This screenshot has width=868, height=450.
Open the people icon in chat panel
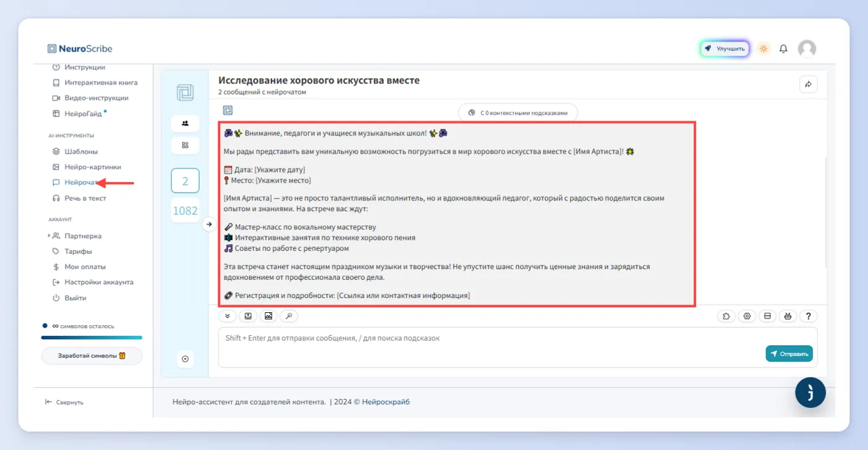(x=185, y=123)
